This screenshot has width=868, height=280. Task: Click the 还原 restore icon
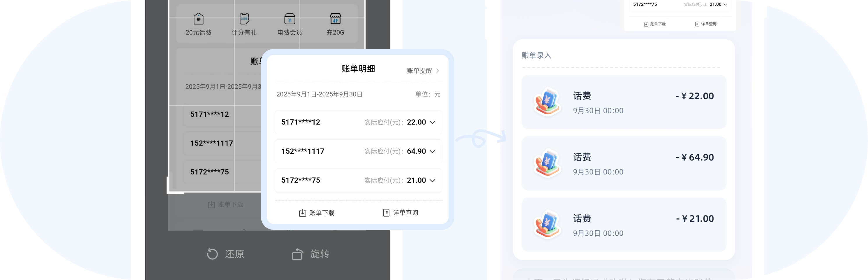pos(212,254)
